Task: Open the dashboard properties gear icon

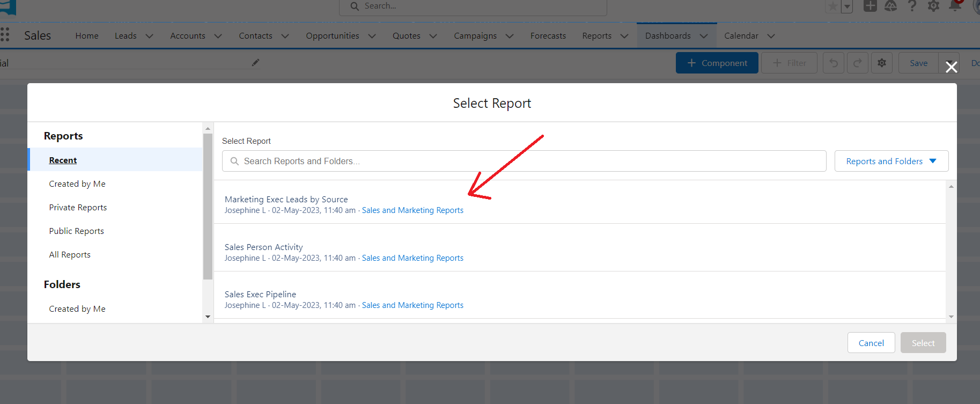Action: pyautogui.click(x=882, y=63)
